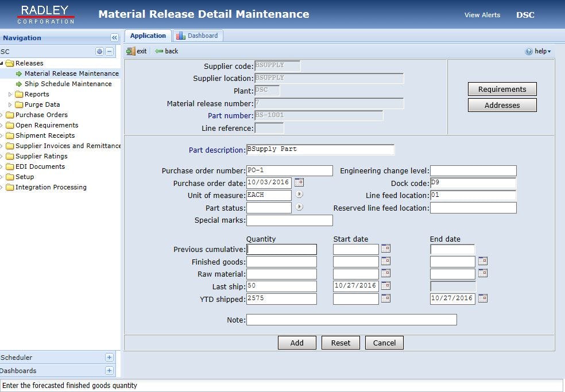Open the View Alerts link
Viewport: 565px width, 392px height.
point(482,15)
